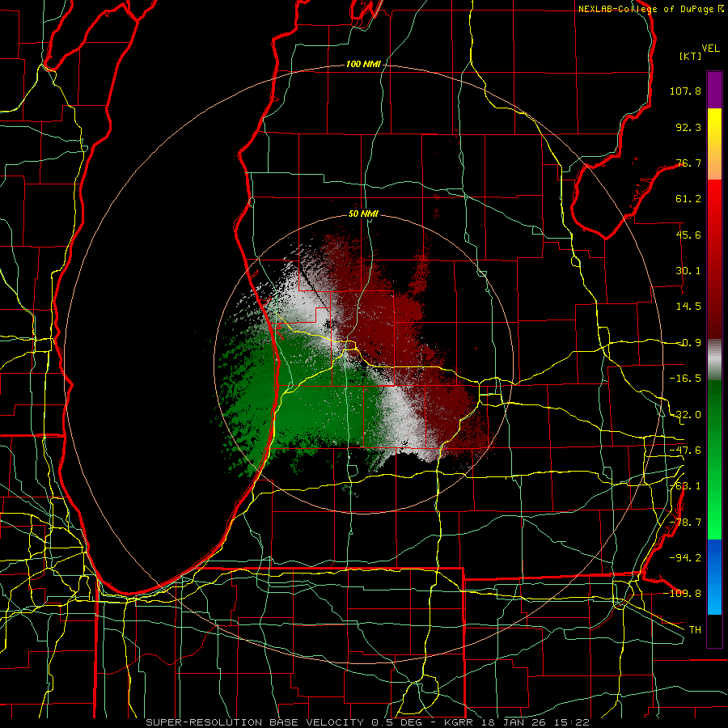Select the 107.8 value on the velocity scale
The image size is (728, 728).
(x=685, y=91)
